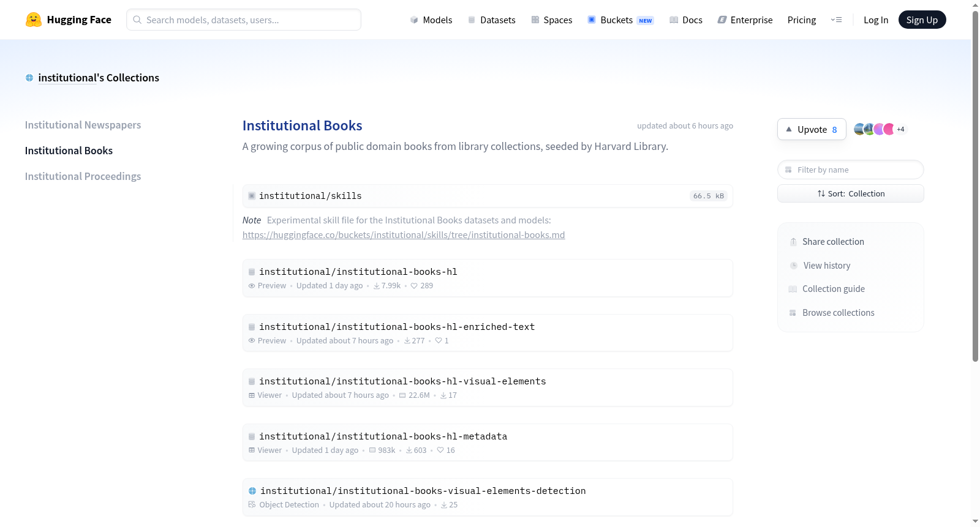Click model avatar icon beside visual-elements-detection

pyautogui.click(x=252, y=491)
